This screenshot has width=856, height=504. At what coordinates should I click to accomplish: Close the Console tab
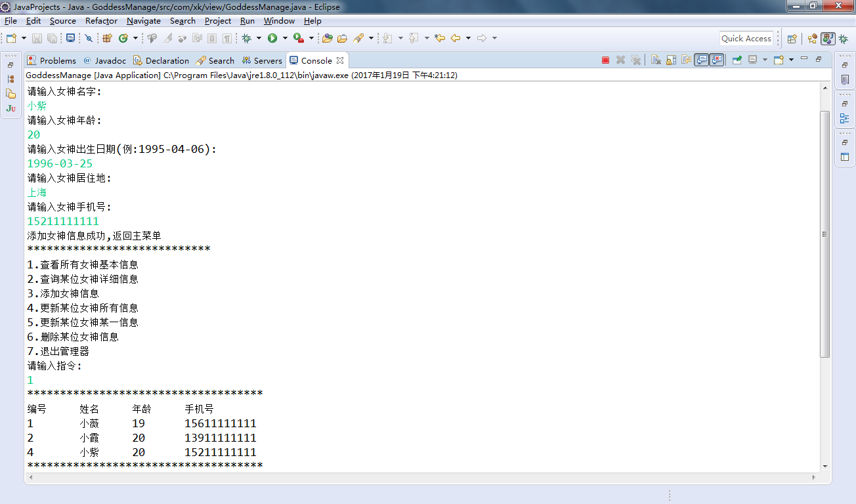[340, 60]
